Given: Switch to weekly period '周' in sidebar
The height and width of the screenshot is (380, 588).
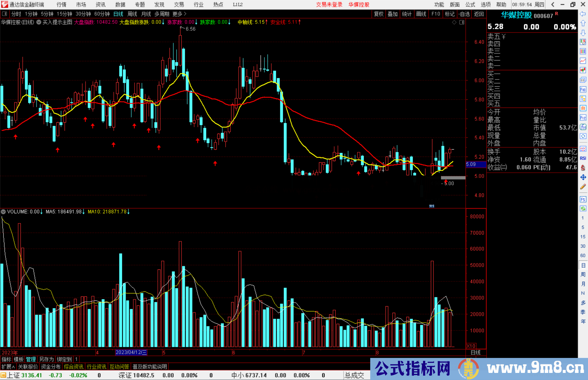Looking at the screenshot, I should click(583, 274).
